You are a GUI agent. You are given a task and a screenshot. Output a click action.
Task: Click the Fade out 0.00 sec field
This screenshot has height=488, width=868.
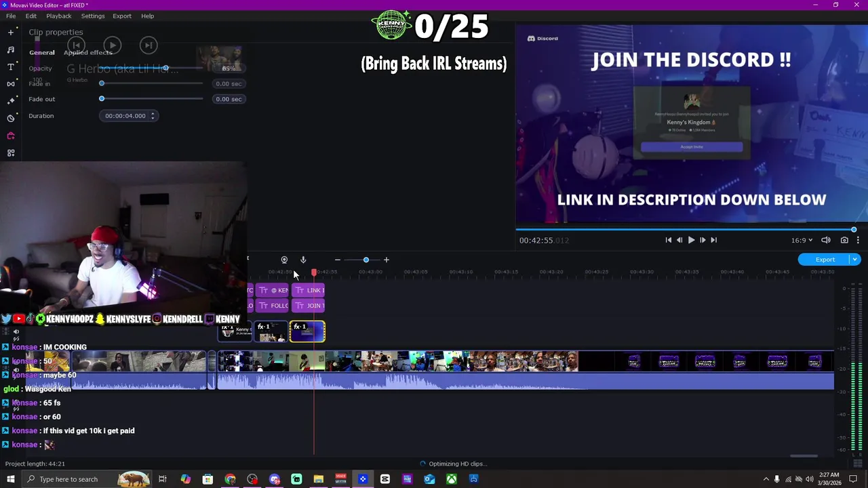[x=228, y=99]
